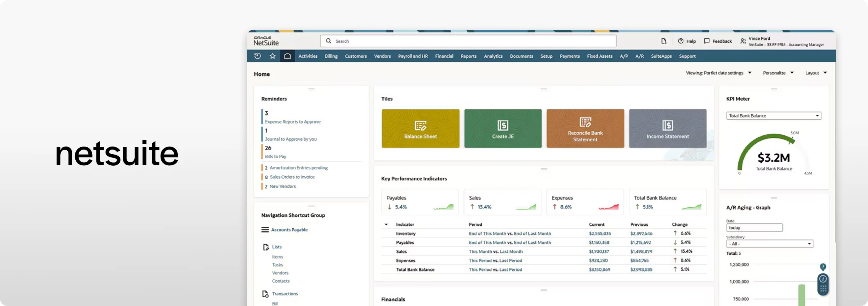Click the magnifier icon in the search bar

pos(328,41)
